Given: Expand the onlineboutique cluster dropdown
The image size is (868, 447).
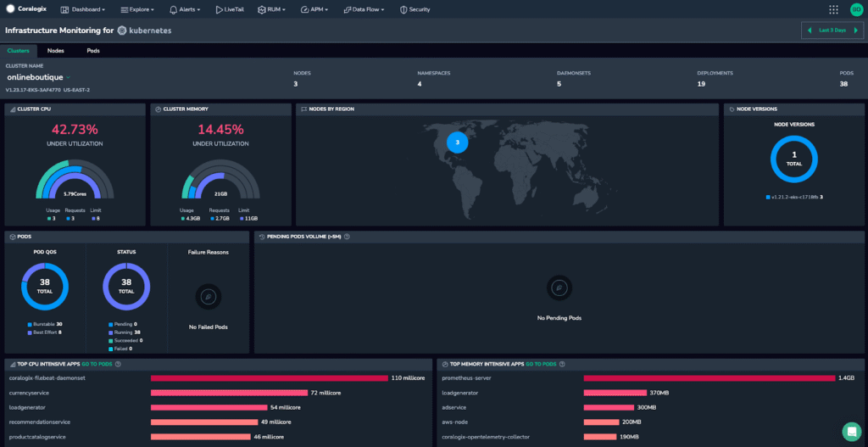Looking at the screenshot, I should (68, 77).
